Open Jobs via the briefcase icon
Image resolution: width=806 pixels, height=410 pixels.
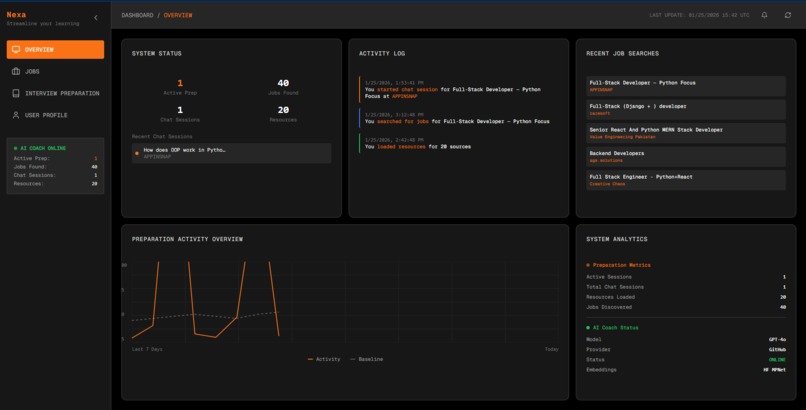click(16, 71)
